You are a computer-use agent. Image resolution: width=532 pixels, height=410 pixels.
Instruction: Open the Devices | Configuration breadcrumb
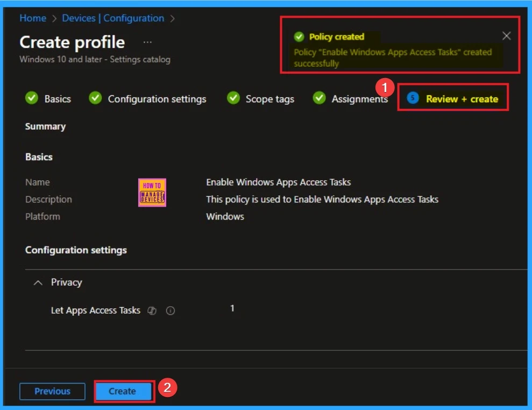pos(113,18)
